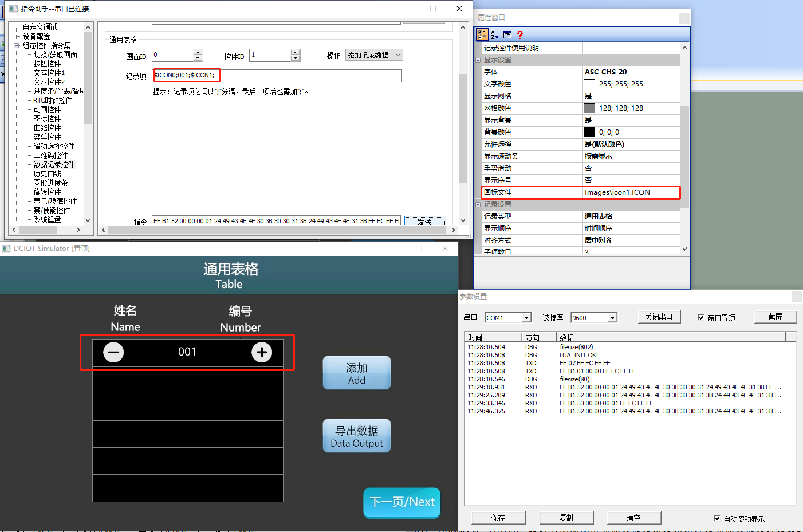Image resolution: width=803 pixels, height=532 pixels.
Task: Click the 记录项 input field
Action: [277, 76]
